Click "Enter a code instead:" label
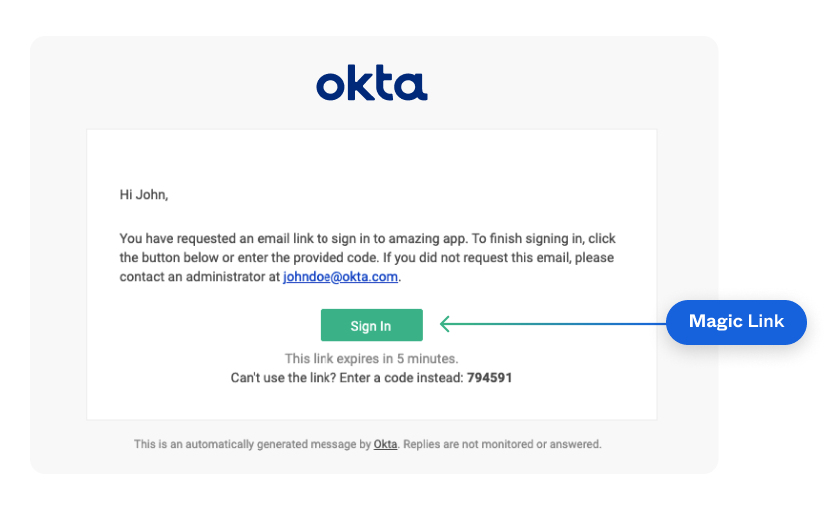 pyautogui.click(x=406, y=379)
